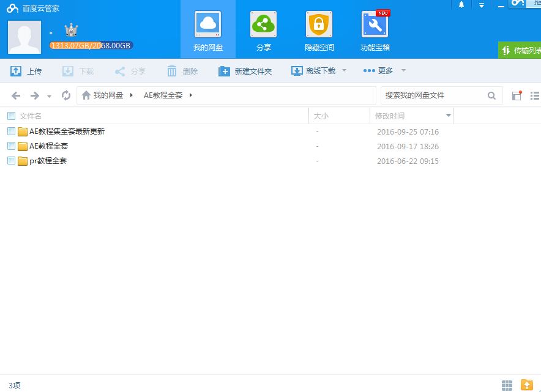Select all files via header checkbox
This screenshot has width=541, height=392.
pyautogui.click(x=10, y=116)
